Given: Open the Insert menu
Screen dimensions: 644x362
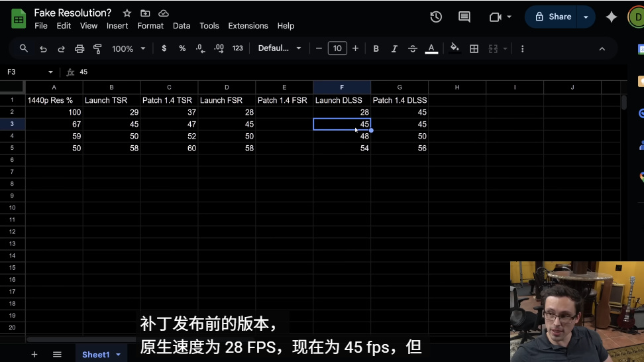Looking at the screenshot, I should (117, 26).
